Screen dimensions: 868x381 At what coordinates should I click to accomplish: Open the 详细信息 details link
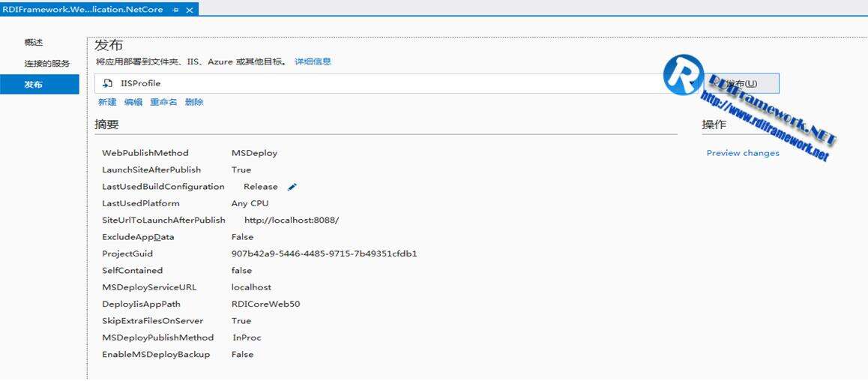[313, 61]
